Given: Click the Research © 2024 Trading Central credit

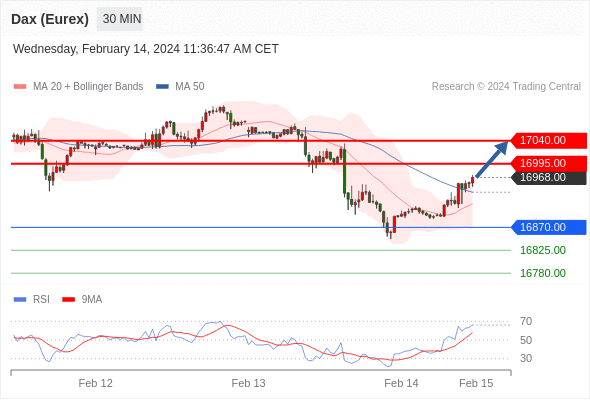Looking at the screenshot, I should tap(506, 87).
